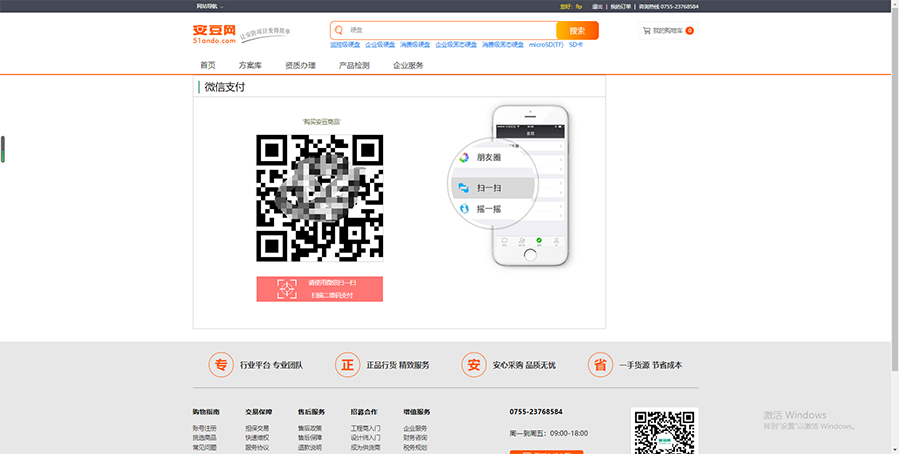
Task: Click the red 扫描二维码支付 banner
Action: tap(319, 289)
